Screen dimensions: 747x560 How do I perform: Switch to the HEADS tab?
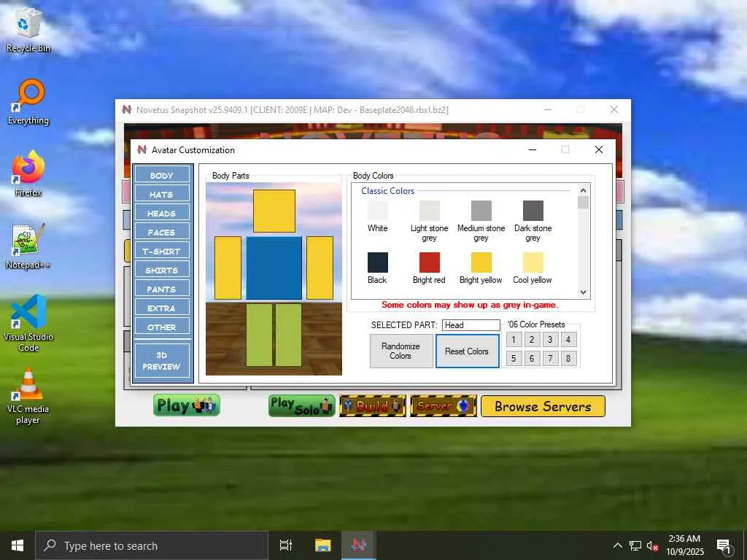tap(162, 213)
